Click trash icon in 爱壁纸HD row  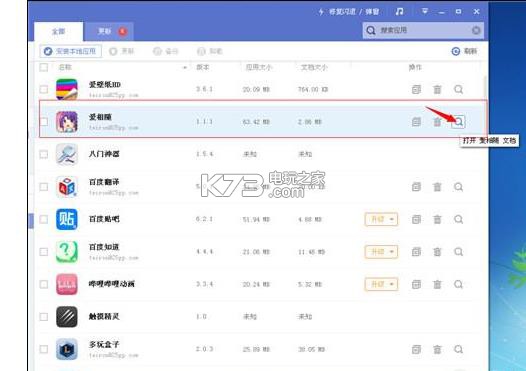tap(437, 90)
